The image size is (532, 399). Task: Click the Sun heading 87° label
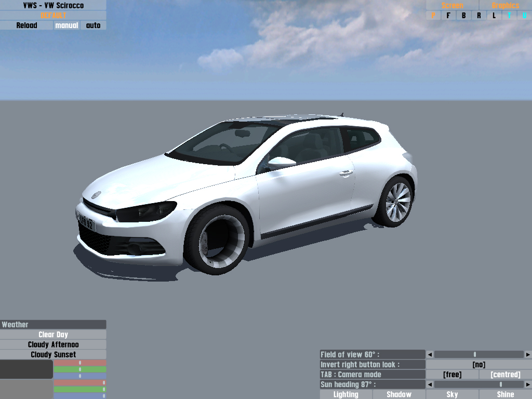click(372, 384)
